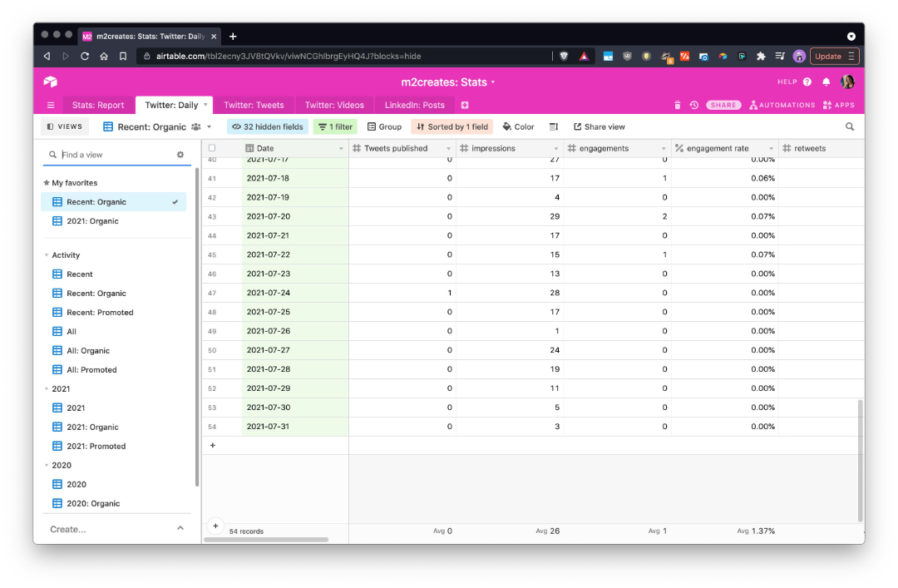Click the SHARE button
Screen dimensions: 898x588
coord(723,105)
